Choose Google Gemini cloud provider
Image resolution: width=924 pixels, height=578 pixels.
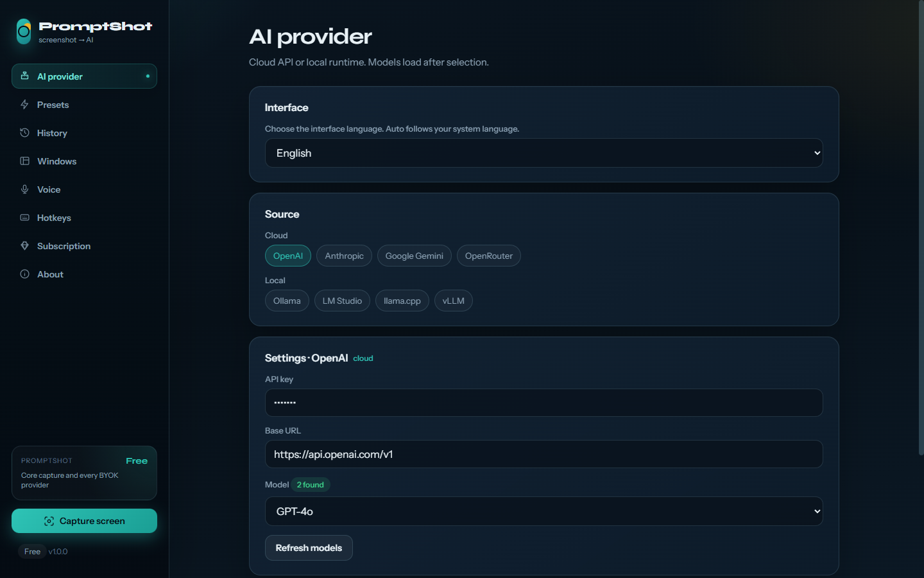(x=415, y=256)
